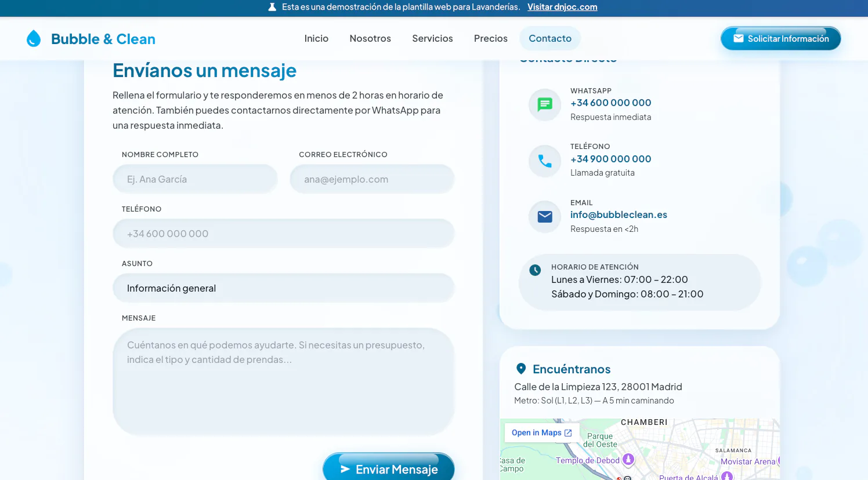
Task: Click the Respuesta en <2h text
Action: click(604, 229)
